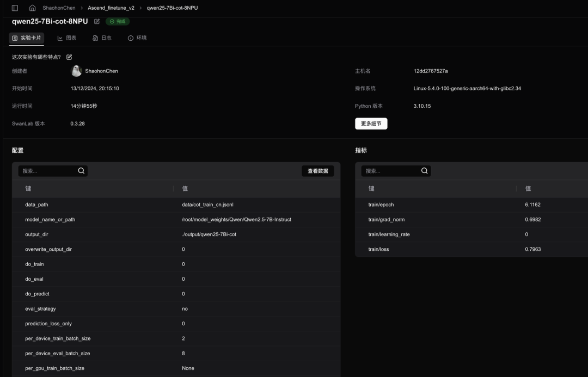588x377 pixels.
Task: Click value ./output/qwen25-7Bi-cot
Action: point(209,234)
